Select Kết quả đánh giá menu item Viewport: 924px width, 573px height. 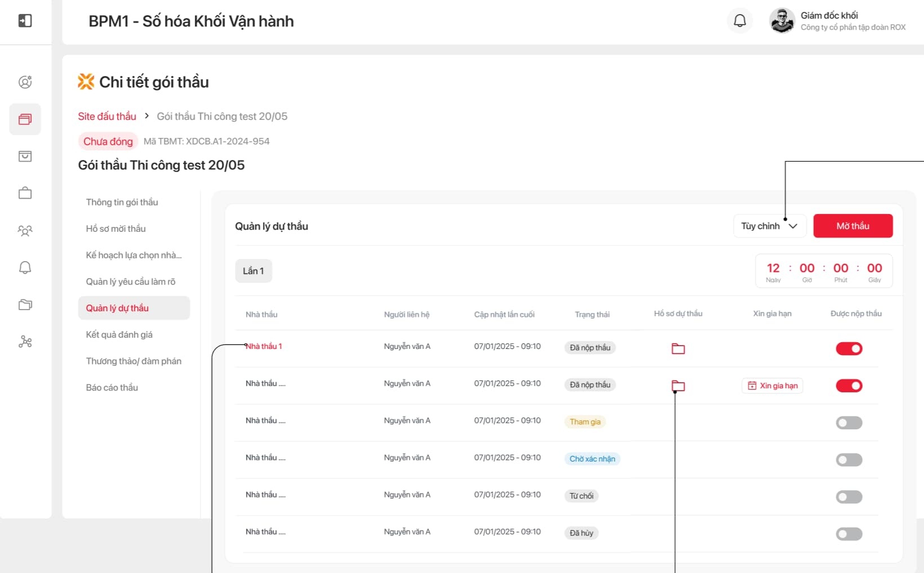119,334
